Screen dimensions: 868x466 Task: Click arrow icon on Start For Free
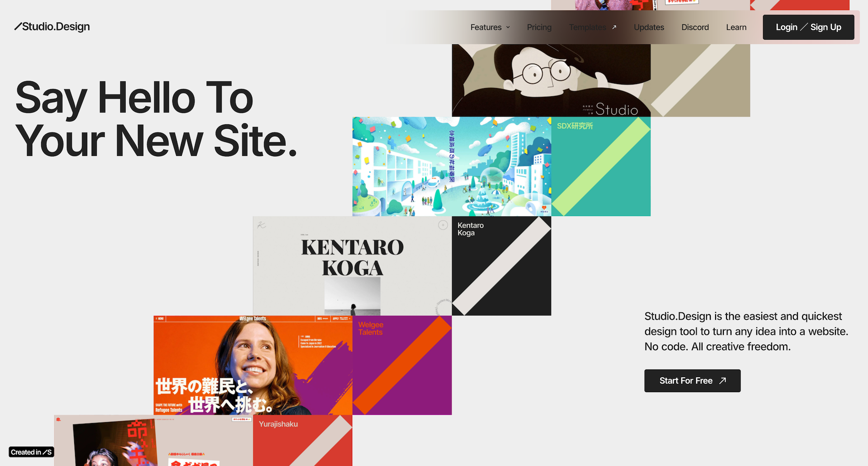click(722, 381)
